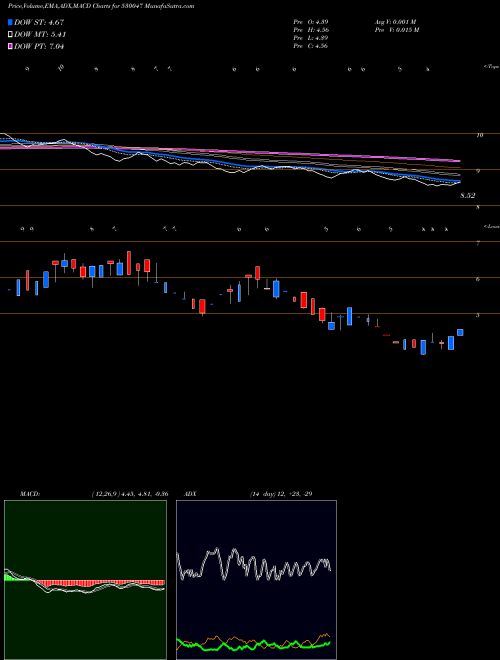The image size is (500, 660).
Task: Click the 8.52 price label near the EMA lines
Action: click(x=468, y=196)
